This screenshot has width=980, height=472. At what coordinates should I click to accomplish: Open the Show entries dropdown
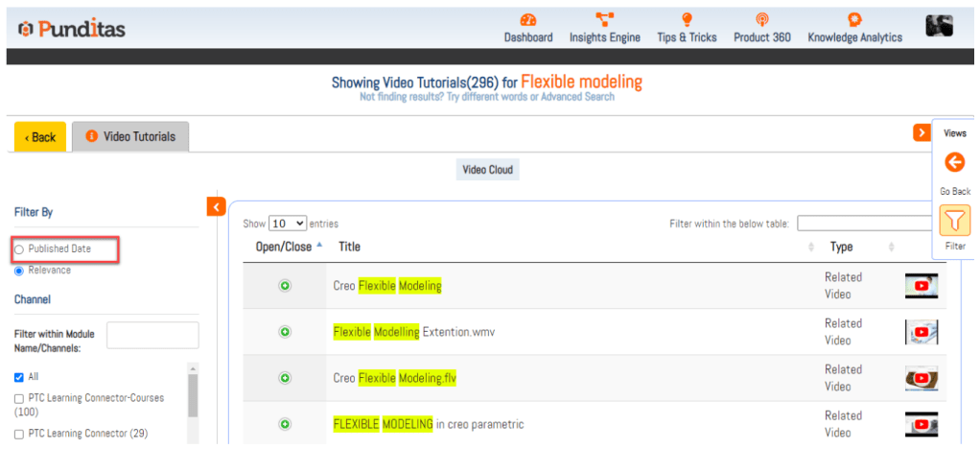point(288,224)
